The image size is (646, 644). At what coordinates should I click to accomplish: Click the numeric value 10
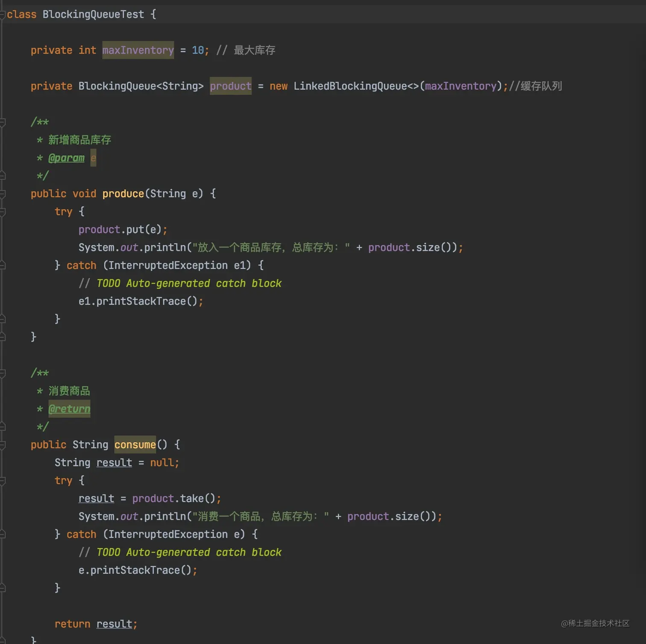pos(198,50)
